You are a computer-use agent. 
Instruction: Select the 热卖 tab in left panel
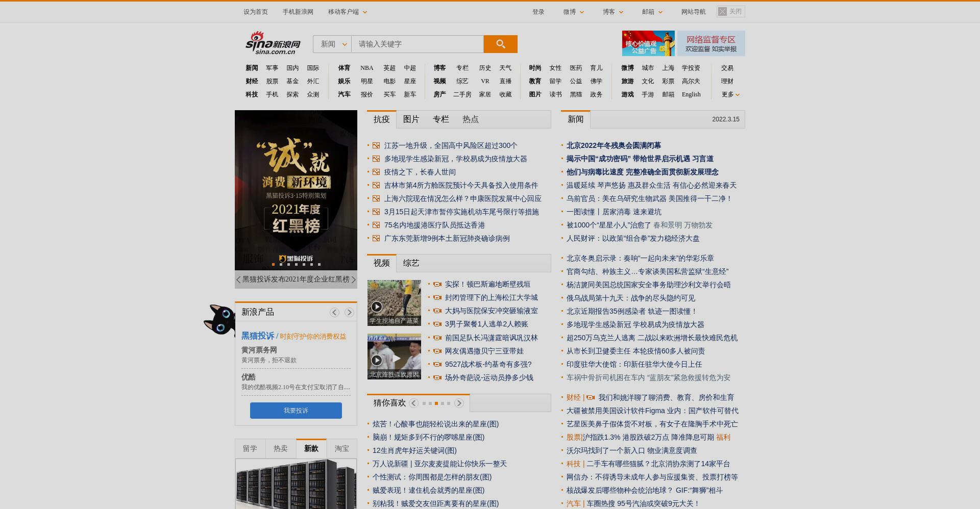click(x=281, y=448)
